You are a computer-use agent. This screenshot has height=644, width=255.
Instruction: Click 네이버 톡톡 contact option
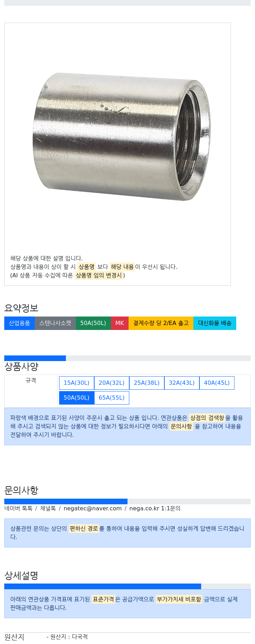(18, 508)
